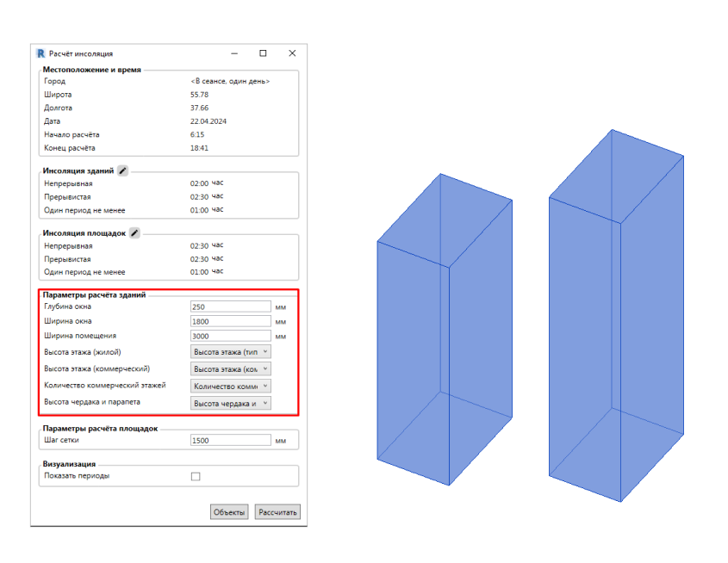This screenshot has height=563, width=728.
Task: Click the Revit logo in the title bar
Action: pyautogui.click(x=40, y=53)
